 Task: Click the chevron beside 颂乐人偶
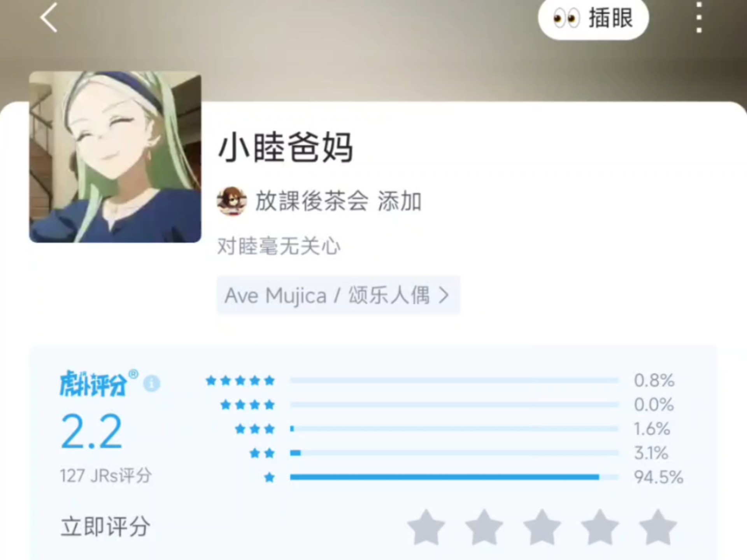444,296
